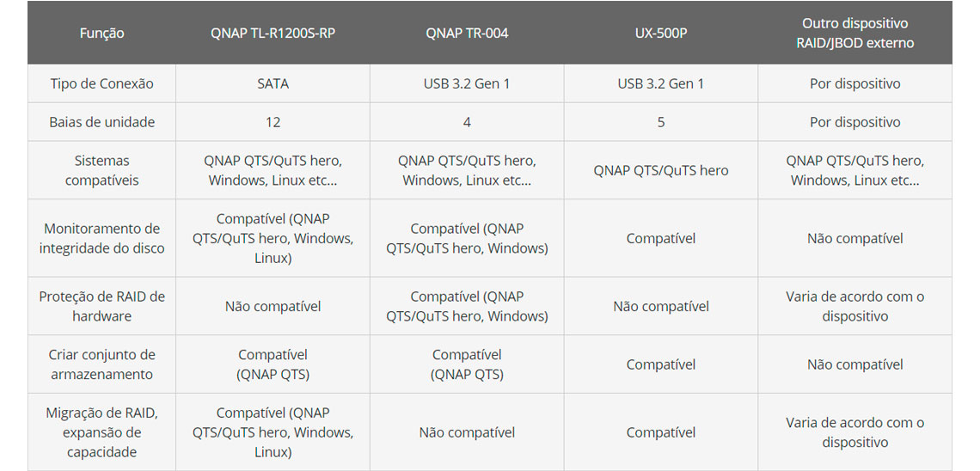Select the "Sistemas compatíveis" row label
Screen dimensions: 980x471
[101, 170]
